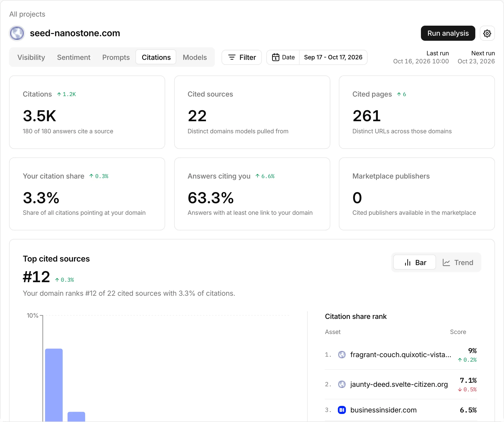Click the #12 rank heading

[37, 277]
